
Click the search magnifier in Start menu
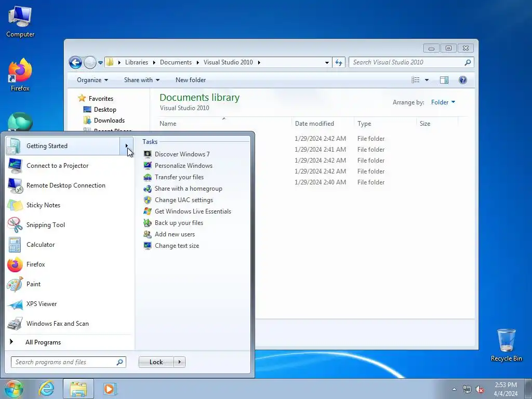pos(120,362)
